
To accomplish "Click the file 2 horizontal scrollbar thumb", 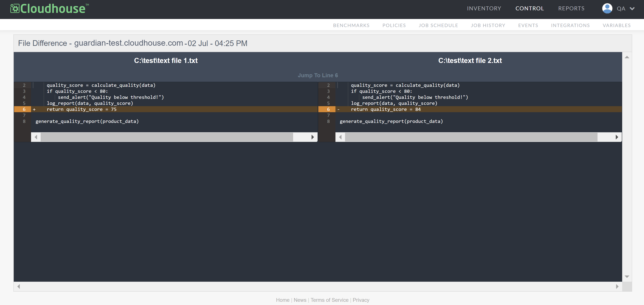I will click(x=471, y=137).
